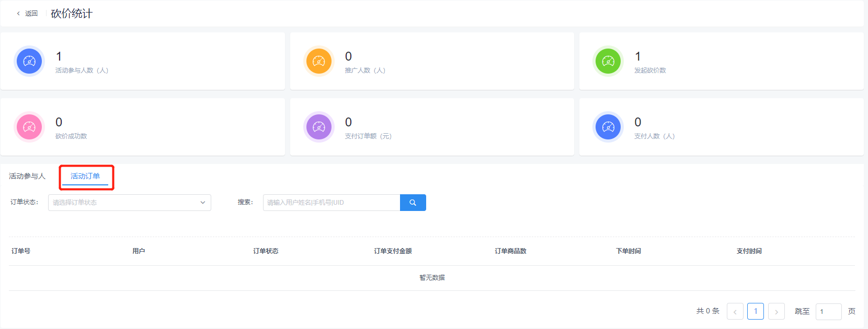The image size is (868, 329).
Task: Go to the previous page arrow
Action: tap(735, 312)
